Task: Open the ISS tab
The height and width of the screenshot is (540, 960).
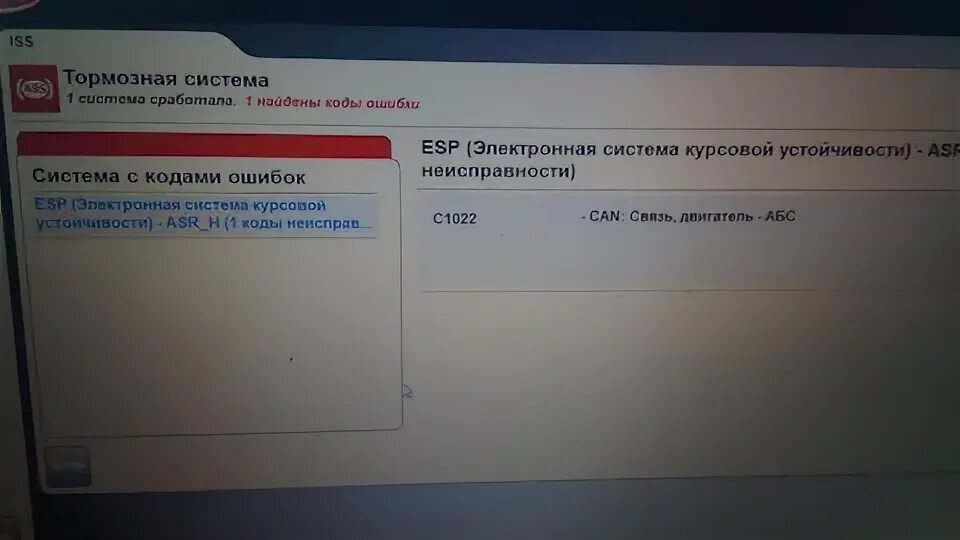Action: (x=21, y=42)
